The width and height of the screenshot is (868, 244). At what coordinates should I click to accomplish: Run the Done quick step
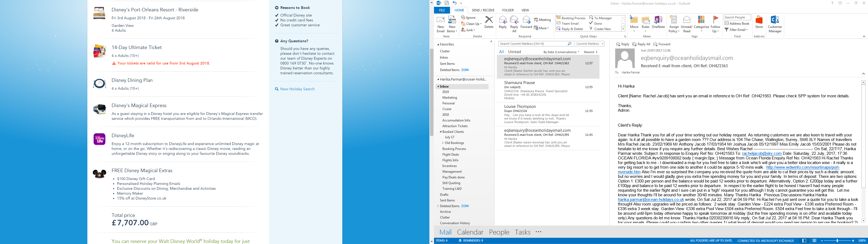[x=595, y=24]
